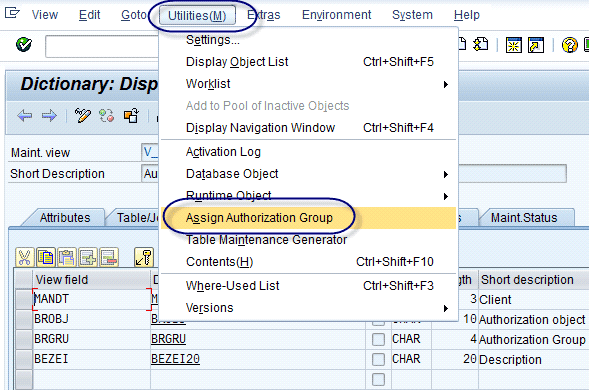The height and width of the screenshot is (390, 589).
Task: Select Display Object List menu entry
Action: click(308, 62)
